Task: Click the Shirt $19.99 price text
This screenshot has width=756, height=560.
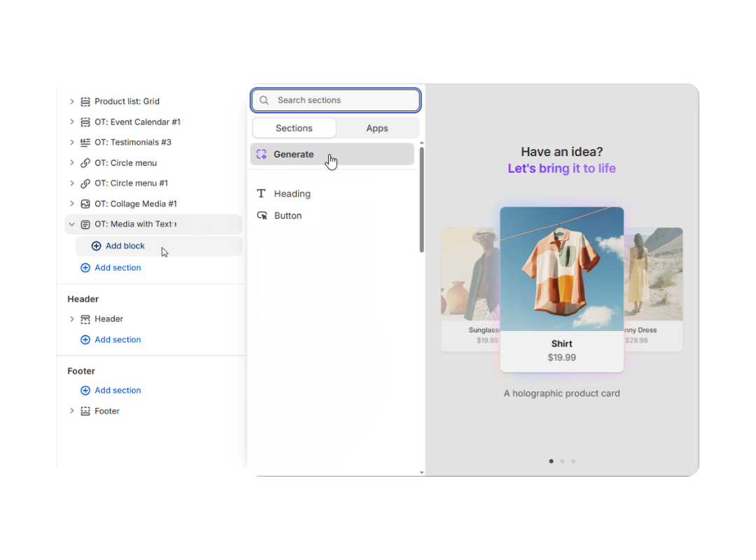Action: click(561, 358)
